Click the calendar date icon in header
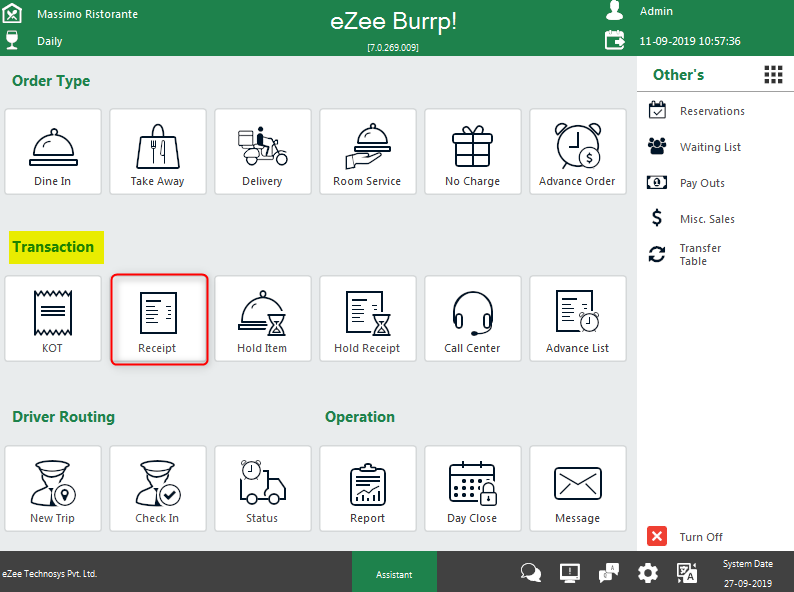This screenshot has height=592, width=794. click(x=615, y=40)
